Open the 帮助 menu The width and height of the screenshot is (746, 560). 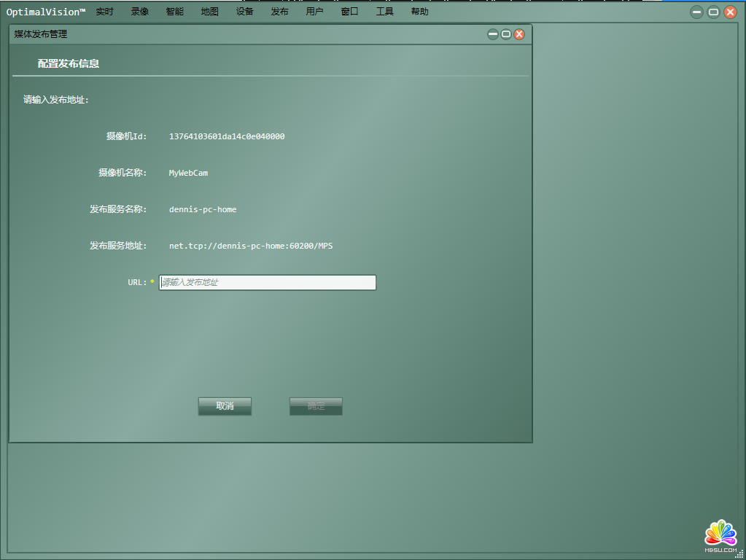pos(419,12)
